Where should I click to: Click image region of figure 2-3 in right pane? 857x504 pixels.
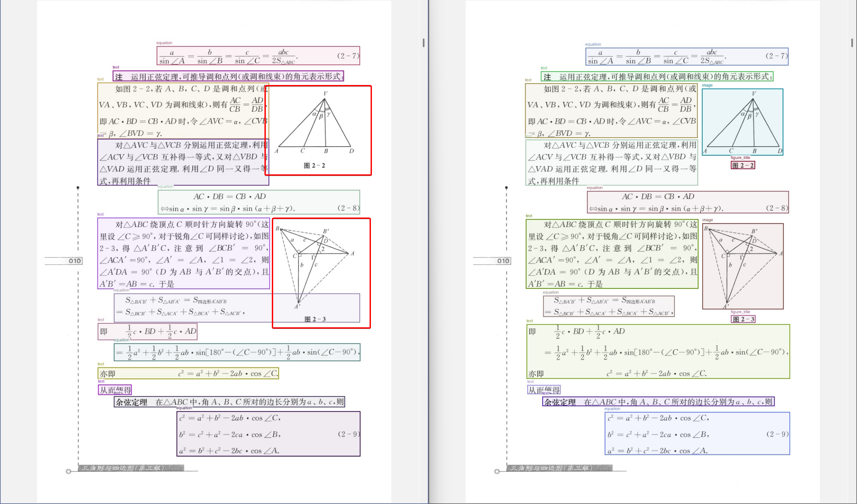click(743, 266)
